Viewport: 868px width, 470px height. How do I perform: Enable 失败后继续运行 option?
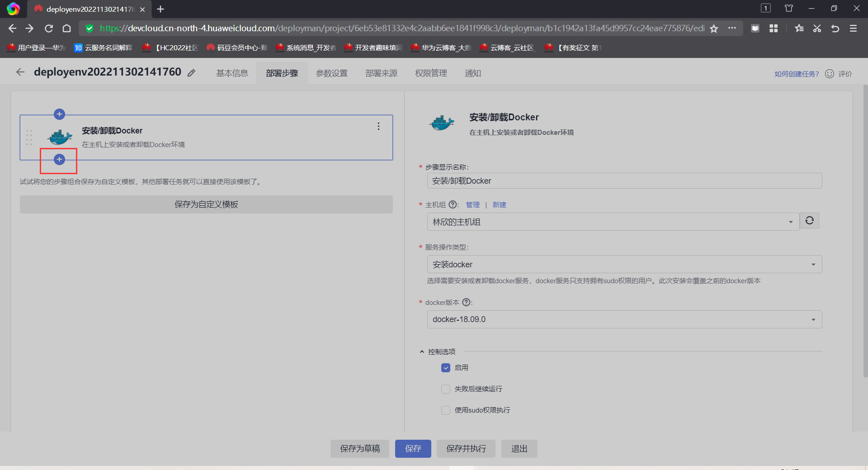point(446,389)
